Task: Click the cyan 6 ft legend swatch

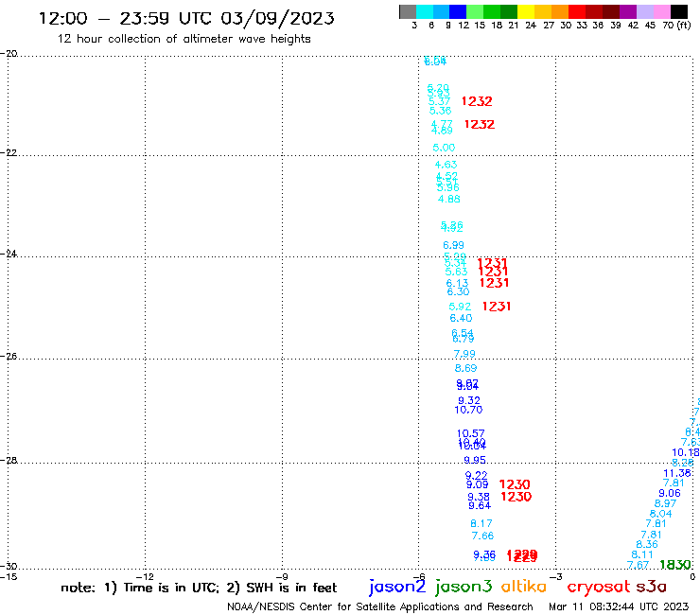Action: point(425,12)
